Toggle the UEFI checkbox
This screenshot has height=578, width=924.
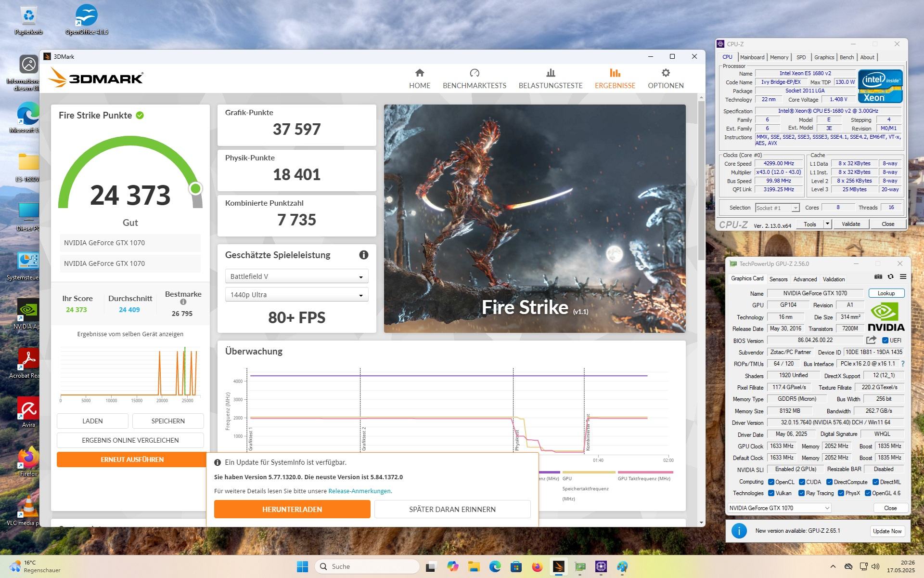point(885,341)
